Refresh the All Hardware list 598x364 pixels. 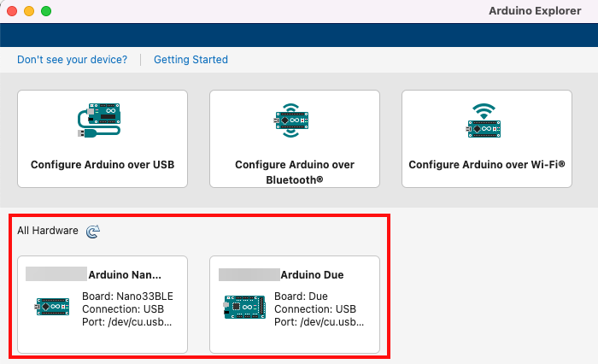(93, 232)
